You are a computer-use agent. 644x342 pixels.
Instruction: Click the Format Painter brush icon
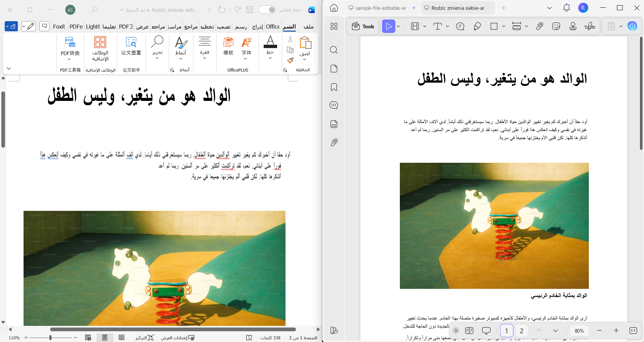[x=290, y=60]
